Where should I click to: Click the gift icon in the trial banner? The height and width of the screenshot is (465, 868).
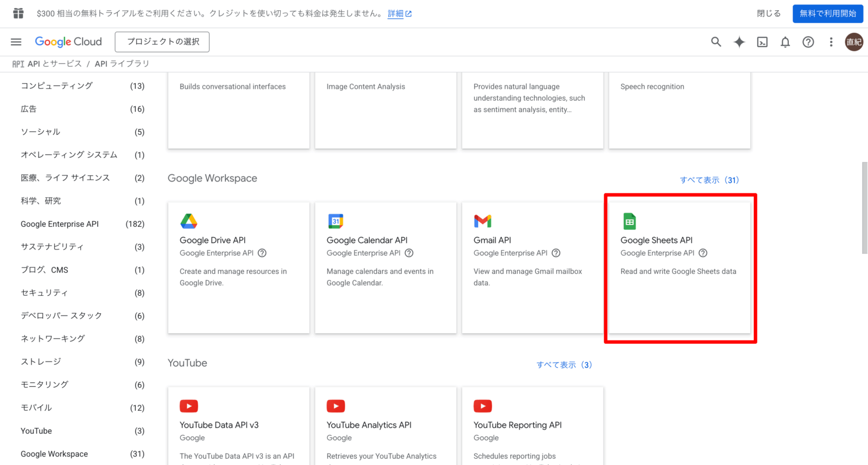tap(19, 12)
